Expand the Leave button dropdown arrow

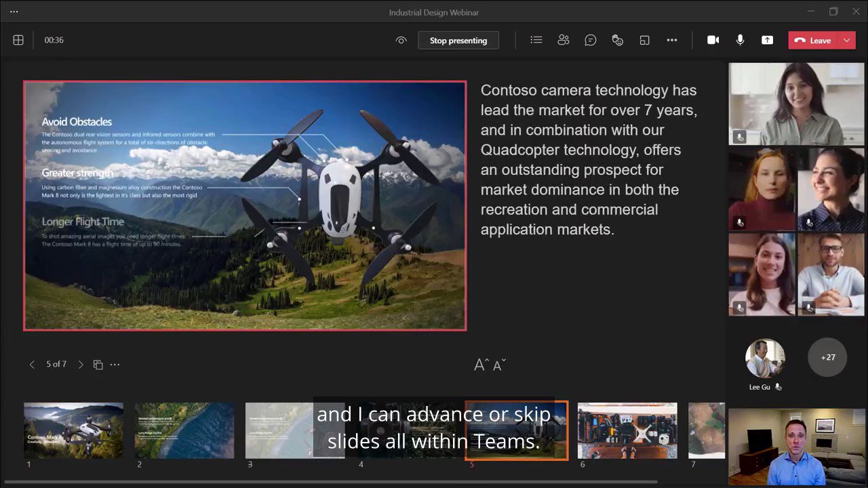[x=847, y=40]
